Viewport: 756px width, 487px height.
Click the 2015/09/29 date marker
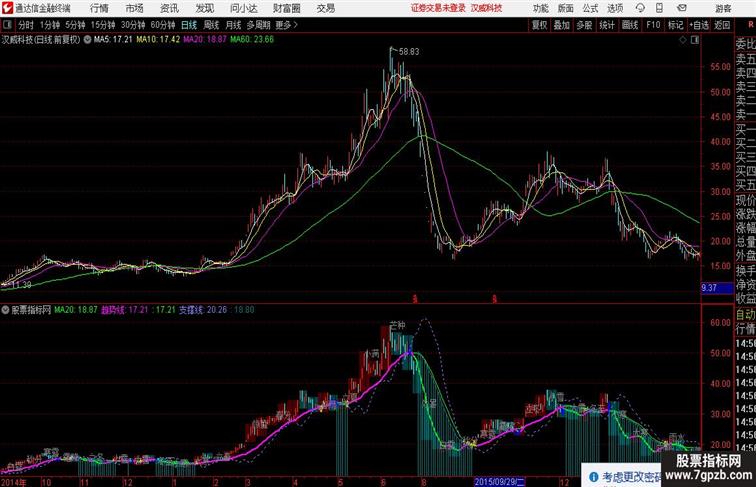pyautogui.click(x=500, y=482)
